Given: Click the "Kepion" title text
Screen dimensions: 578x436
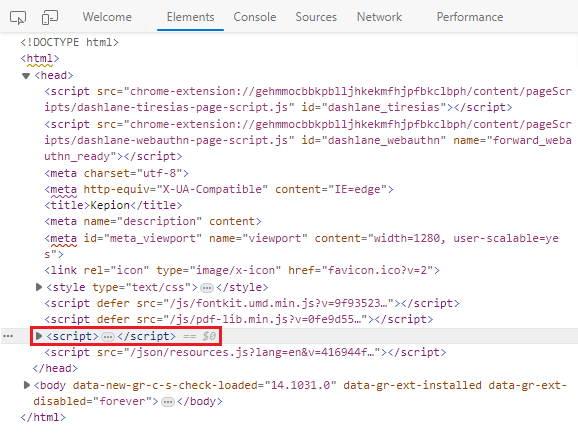Looking at the screenshot, I should tap(110, 205).
